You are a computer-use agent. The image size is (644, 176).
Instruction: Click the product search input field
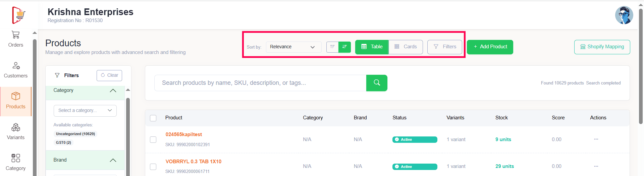pyautogui.click(x=260, y=83)
